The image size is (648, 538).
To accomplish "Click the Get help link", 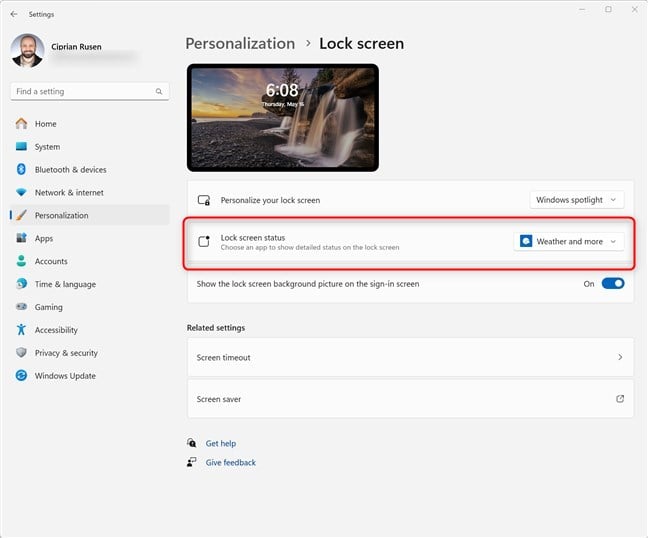I will coord(221,443).
